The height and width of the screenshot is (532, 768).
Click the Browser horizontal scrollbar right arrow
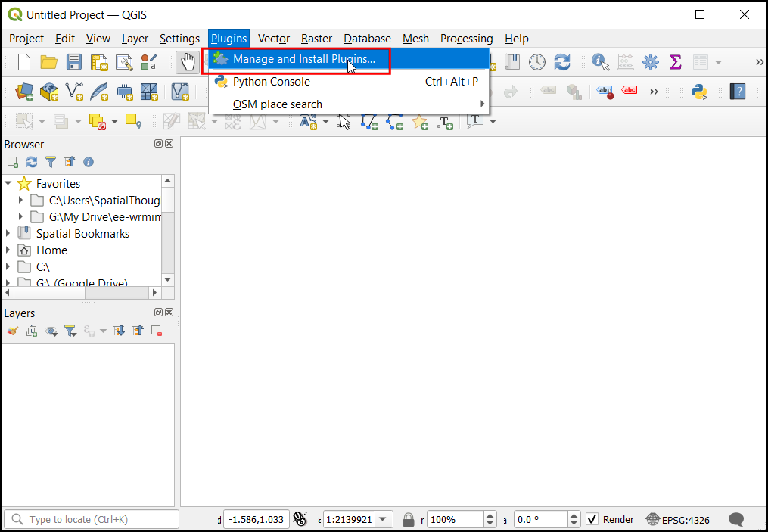pos(155,292)
